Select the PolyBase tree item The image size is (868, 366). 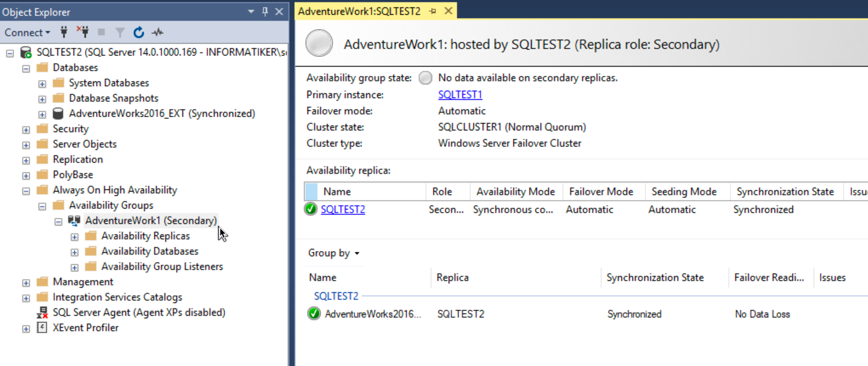pos(73,175)
